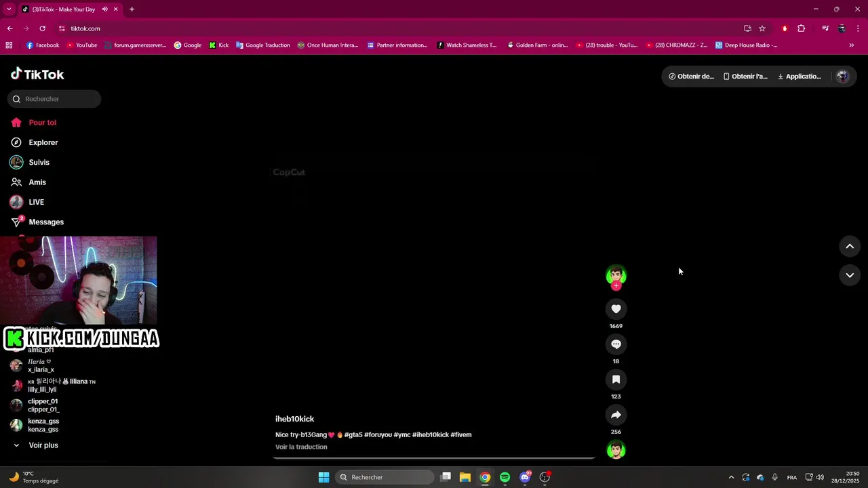Image resolution: width=868 pixels, height=488 pixels.
Task: Click Obtenir l'a... app button
Action: coord(745,77)
